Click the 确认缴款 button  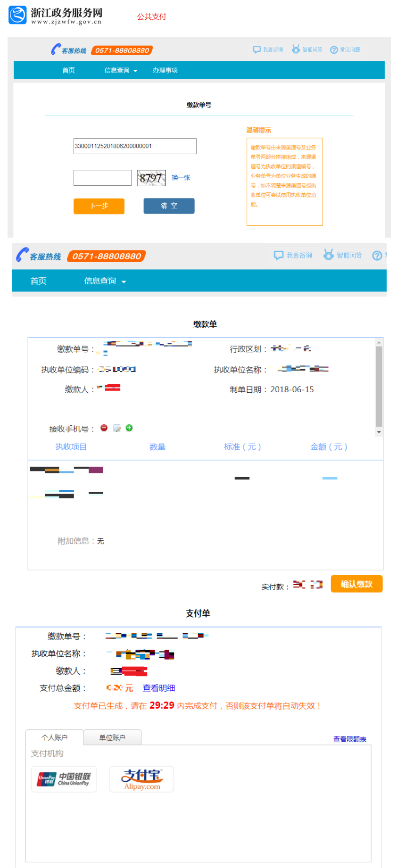point(356,584)
